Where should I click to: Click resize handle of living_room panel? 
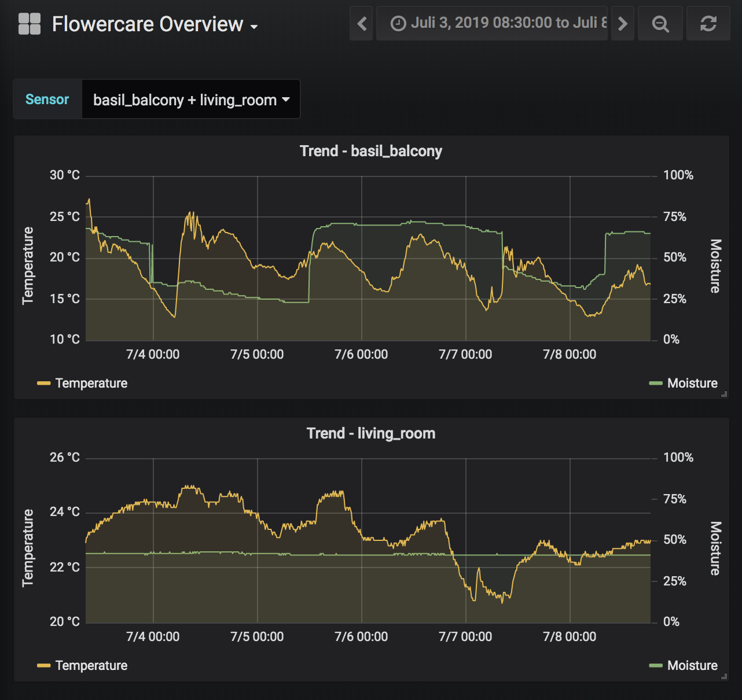click(x=723, y=676)
